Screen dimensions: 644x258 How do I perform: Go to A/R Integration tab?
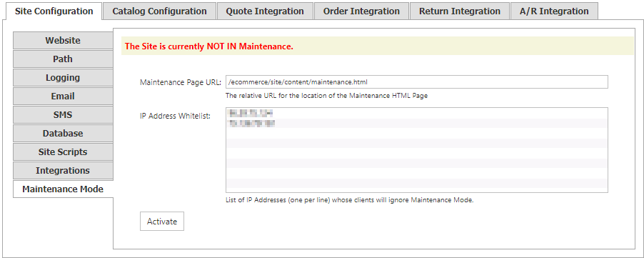click(554, 11)
